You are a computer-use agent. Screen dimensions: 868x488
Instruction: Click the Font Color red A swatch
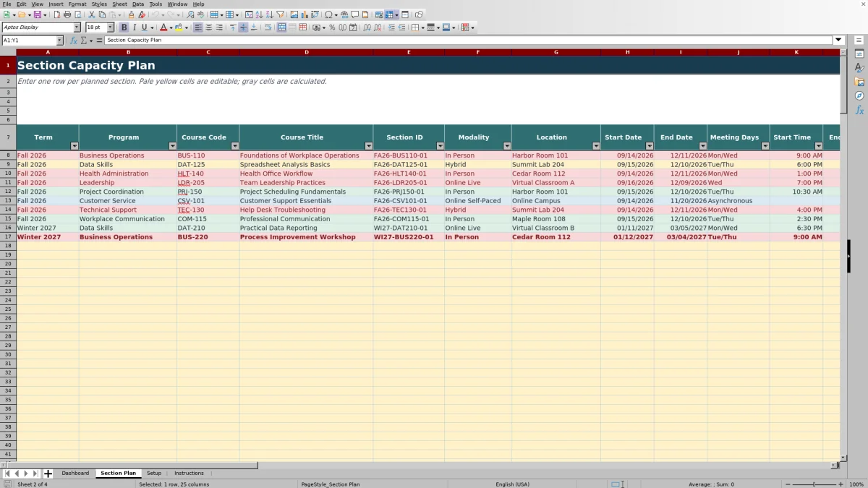point(163,27)
